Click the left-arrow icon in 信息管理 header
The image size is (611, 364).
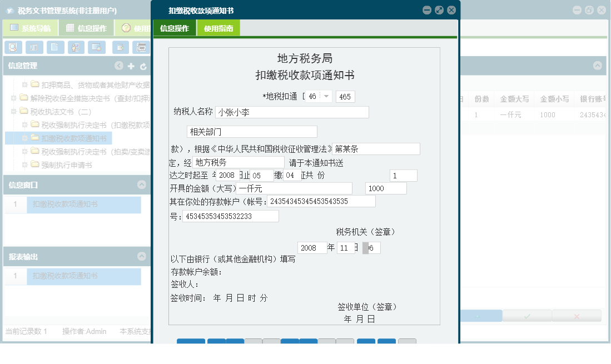(119, 66)
